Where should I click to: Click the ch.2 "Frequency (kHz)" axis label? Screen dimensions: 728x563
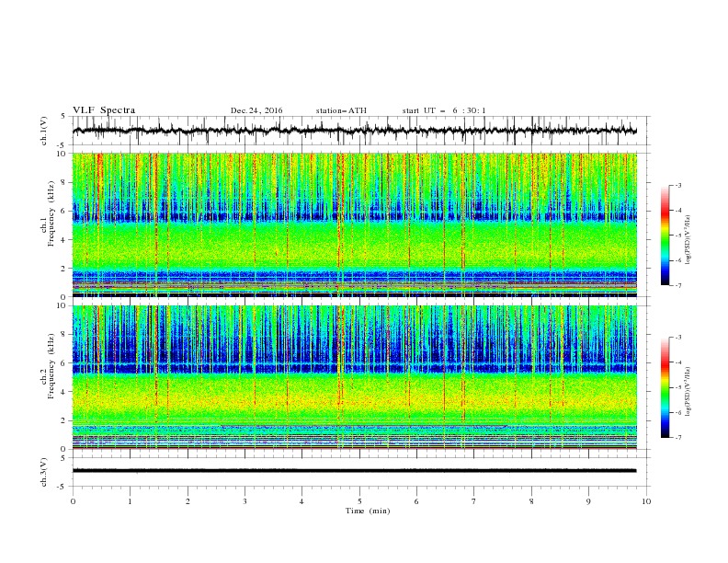click(x=51, y=365)
